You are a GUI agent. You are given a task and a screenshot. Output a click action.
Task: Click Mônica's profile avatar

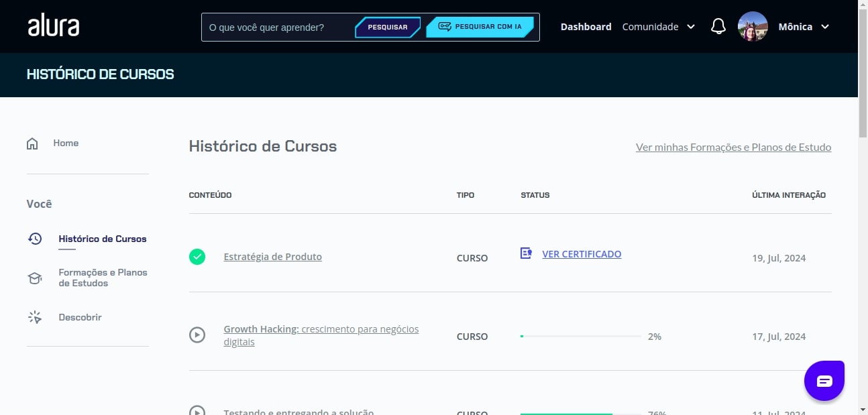coord(753,27)
